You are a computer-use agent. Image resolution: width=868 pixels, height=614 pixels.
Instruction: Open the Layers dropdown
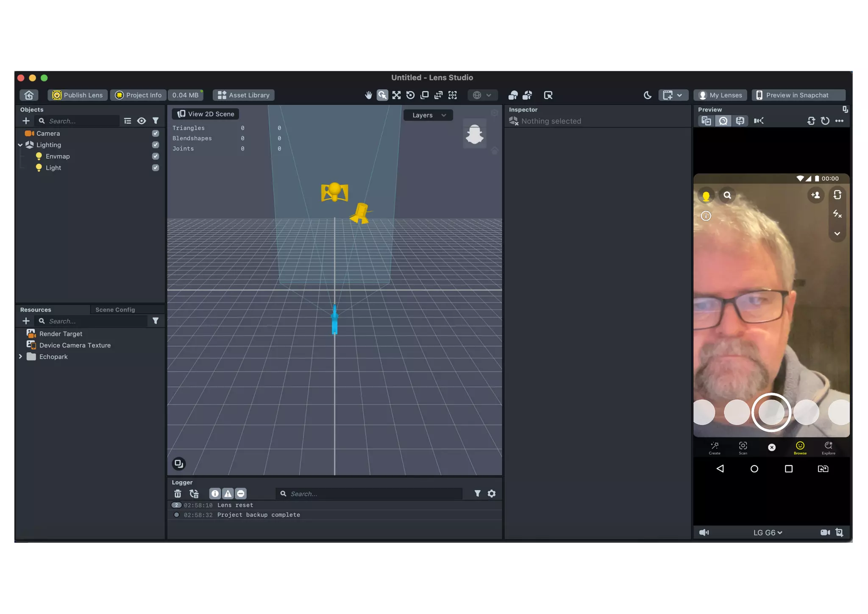pos(428,115)
